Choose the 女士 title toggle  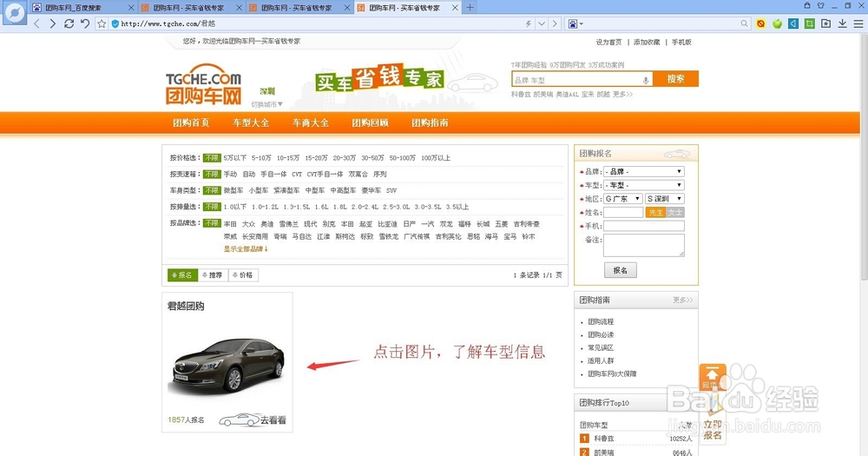pos(674,212)
